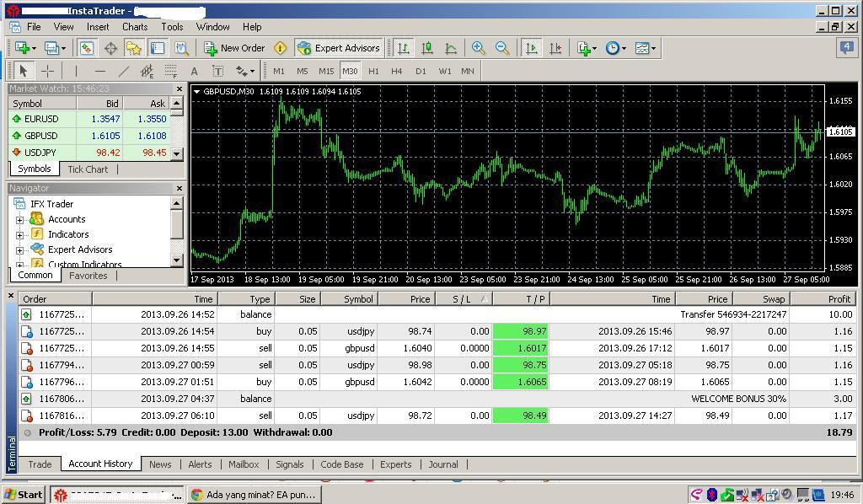Expand the Indicators tree node
Screen dimensions: 863x504
pyautogui.click(x=20, y=235)
